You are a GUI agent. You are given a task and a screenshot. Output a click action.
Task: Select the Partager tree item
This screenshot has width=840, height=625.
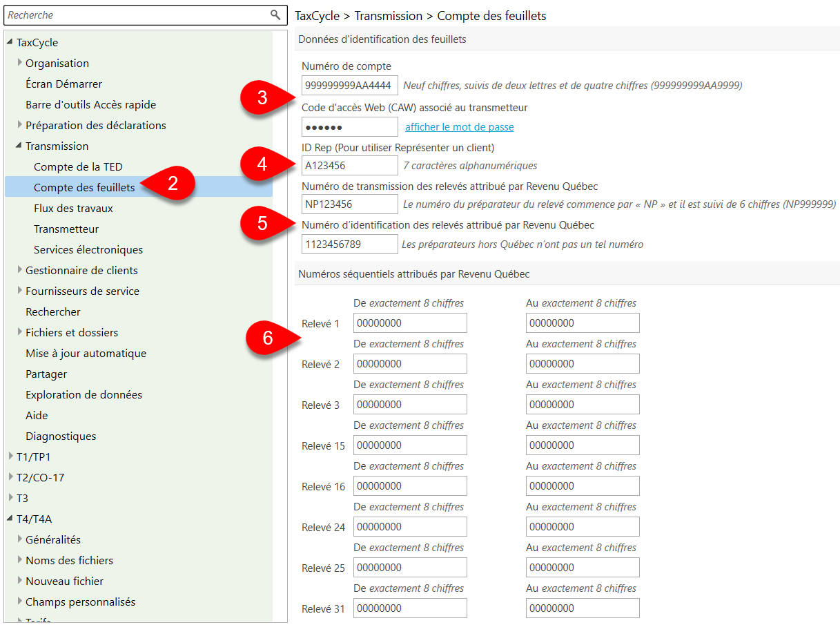46,374
